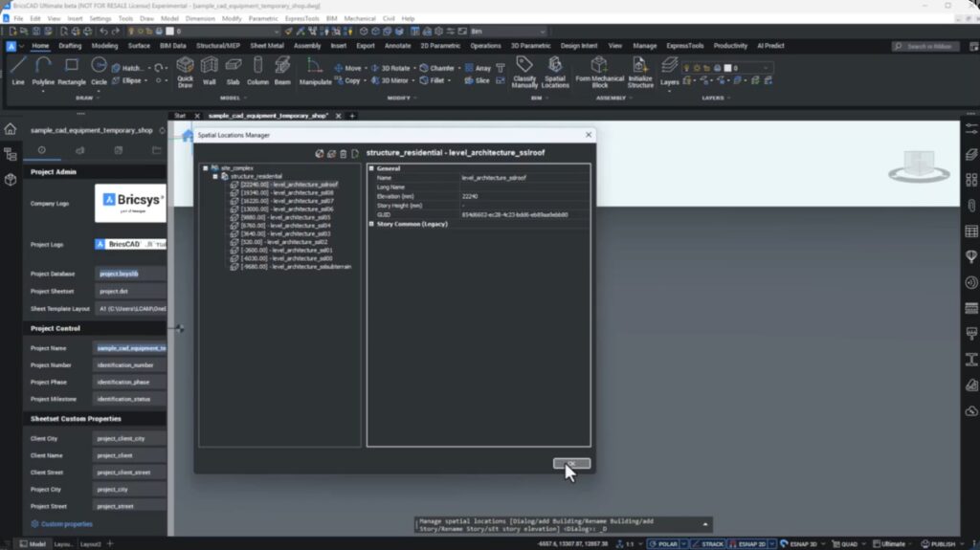
Task: Add a new document tab
Action: click(x=352, y=116)
